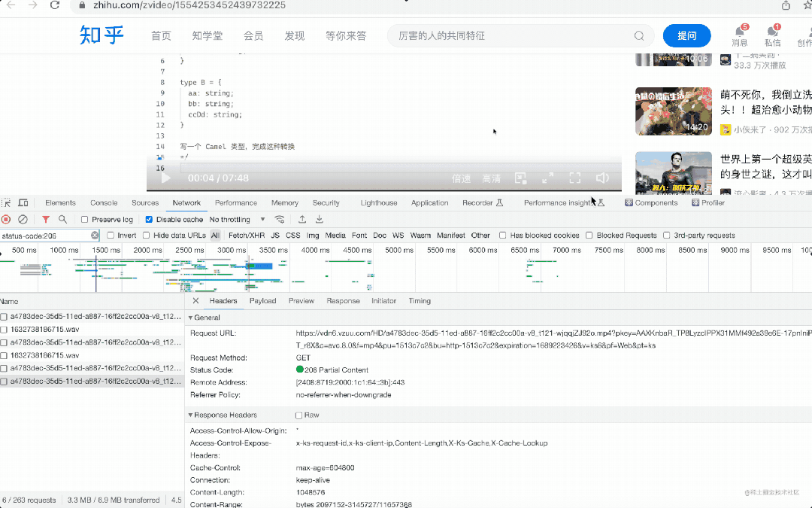This screenshot has width=812, height=508.
Task: Open the 14:20 recommended video thumbnail
Action: click(673, 111)
